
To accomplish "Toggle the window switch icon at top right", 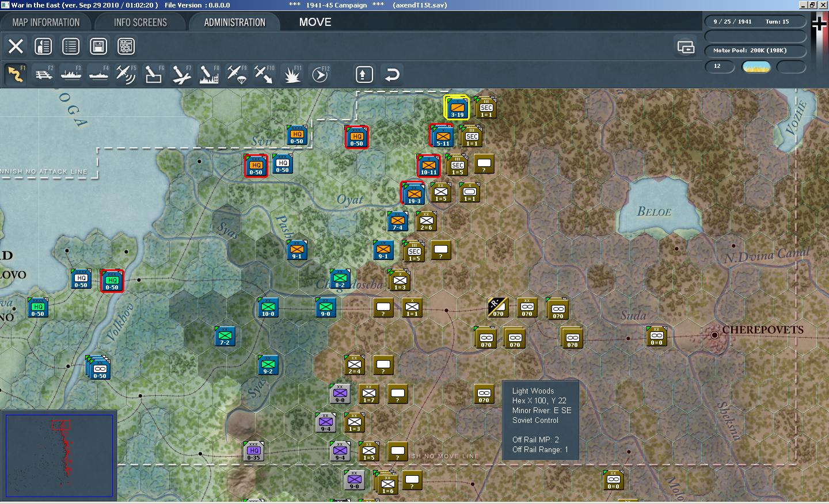I will pyautogui.click(x=686, y=47).
